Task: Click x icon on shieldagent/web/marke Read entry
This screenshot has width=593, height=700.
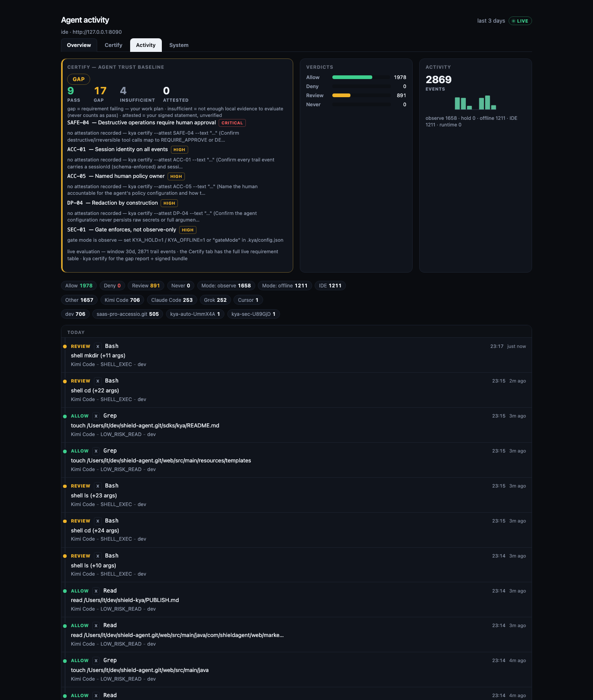Action: point(96,626)
